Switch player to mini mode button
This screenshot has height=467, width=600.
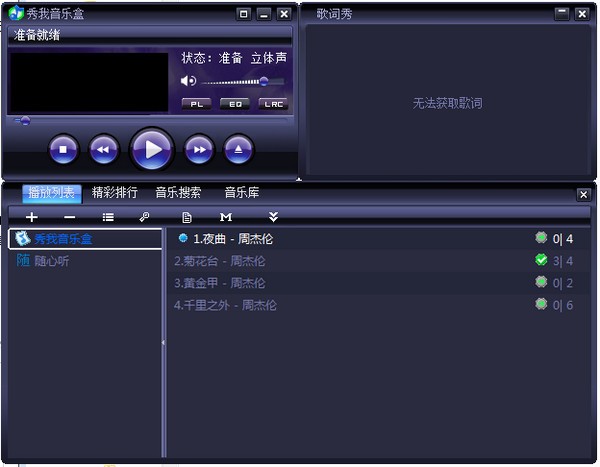click(243, 14)
